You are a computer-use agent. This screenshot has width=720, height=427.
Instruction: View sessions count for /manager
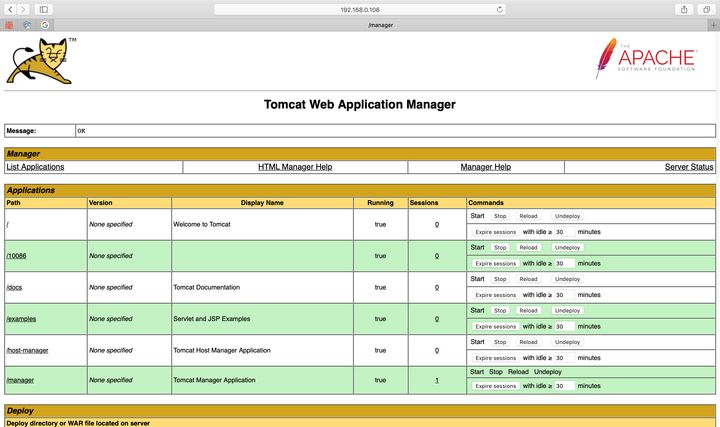(437, 380)
